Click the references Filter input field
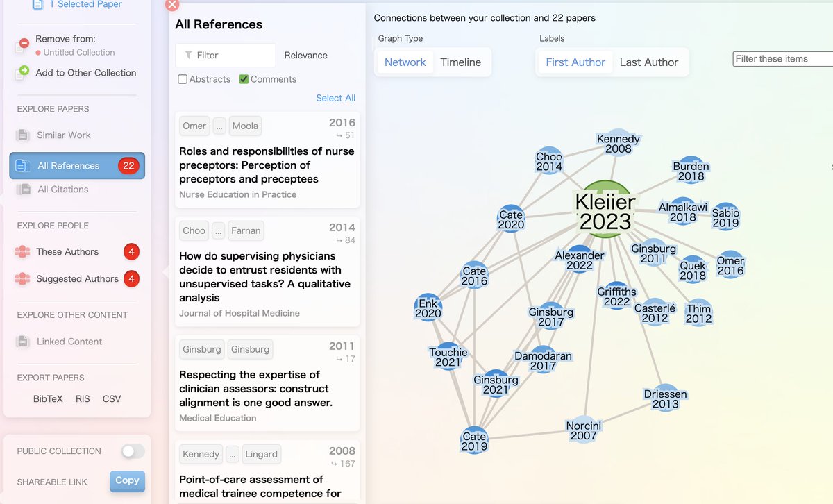The width and height of the screenshot is (833, 504). [x=226, y=55]
